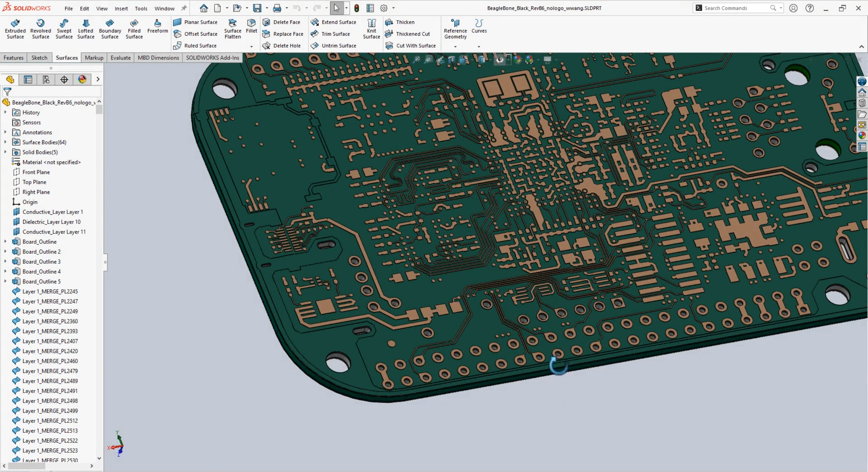
Task: Open Edit Appearance color tool
Action: [x=518, y=60]
